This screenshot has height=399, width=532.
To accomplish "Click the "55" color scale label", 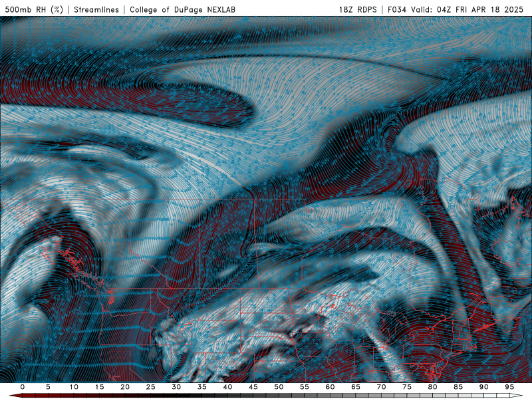I will pos(305,387).
